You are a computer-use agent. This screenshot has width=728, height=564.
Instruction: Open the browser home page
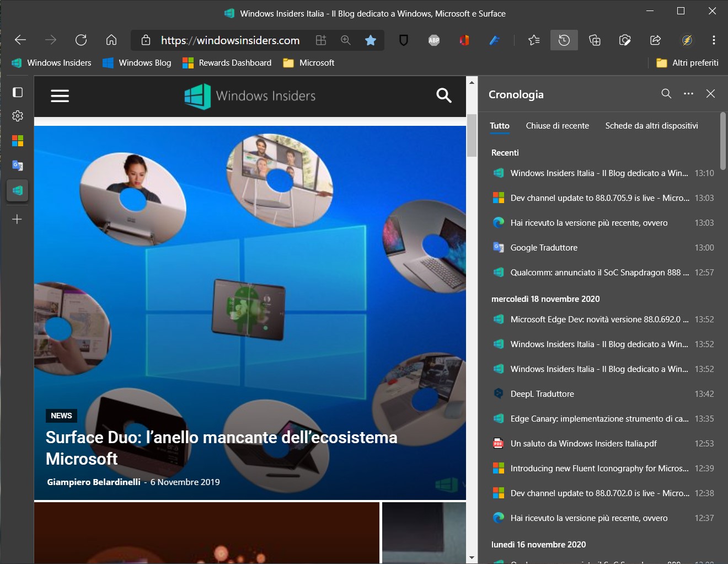click(111, 40)
